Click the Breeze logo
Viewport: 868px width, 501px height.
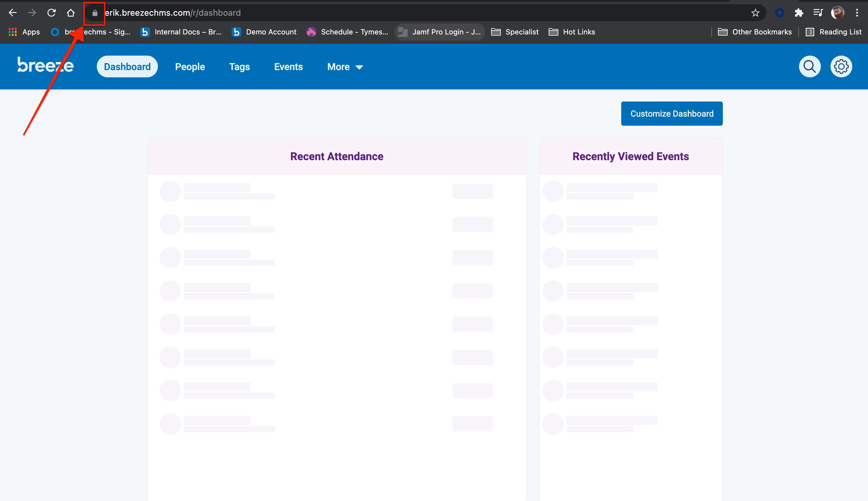(x=45, y=66)
